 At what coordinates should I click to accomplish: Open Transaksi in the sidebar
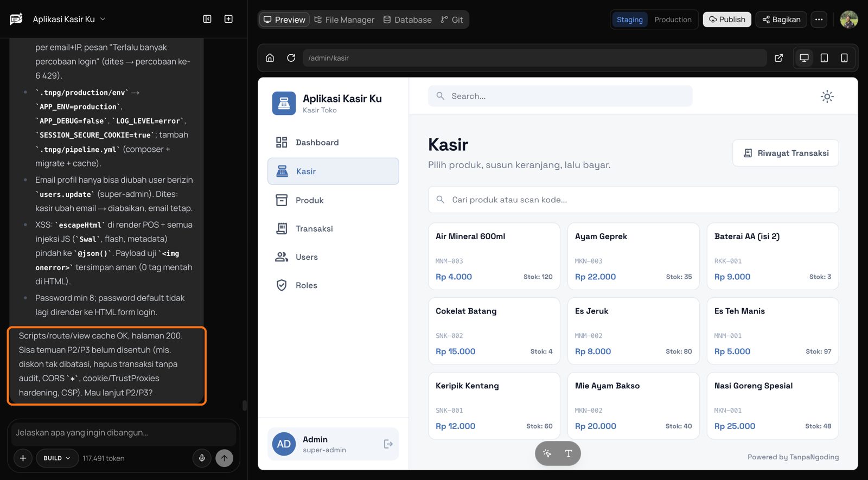tap(333, 229)
